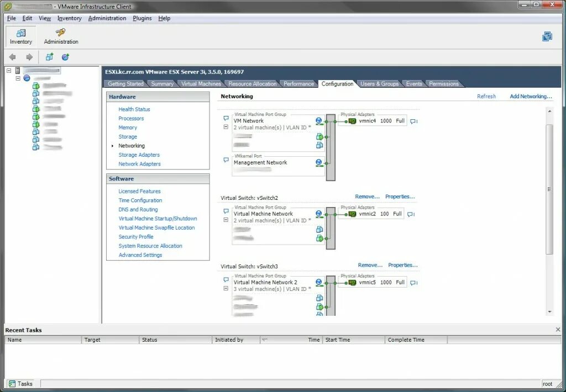Click the globe icon of Virtual Machine Network
The width and height of the screenshot is (566, 392).
[319, 214]
